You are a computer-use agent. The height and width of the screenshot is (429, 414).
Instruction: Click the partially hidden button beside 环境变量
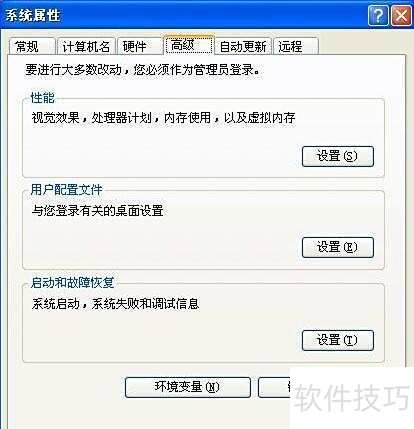pyautogui.click(x=274, y=387)
